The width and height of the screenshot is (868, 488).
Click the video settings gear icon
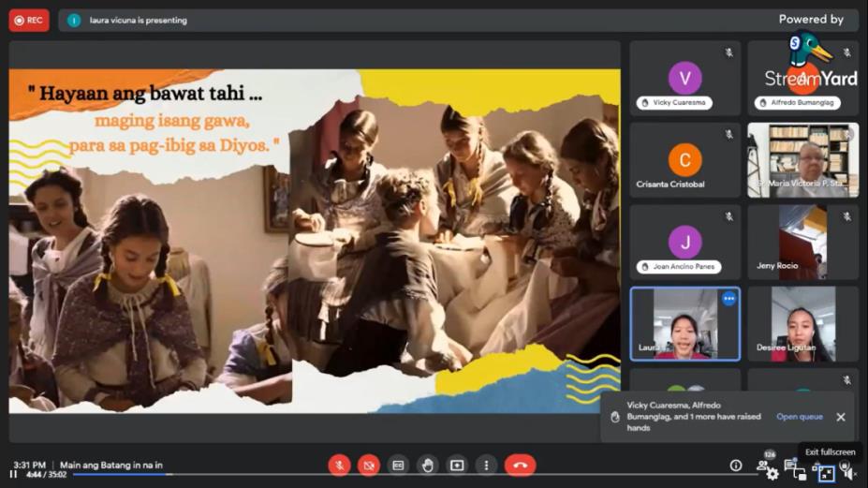[772, 475]
